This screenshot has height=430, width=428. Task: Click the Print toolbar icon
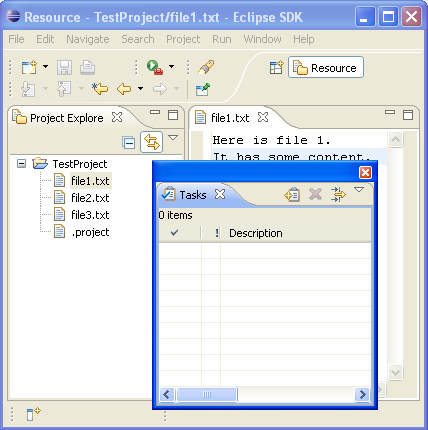tap(87, 67)
